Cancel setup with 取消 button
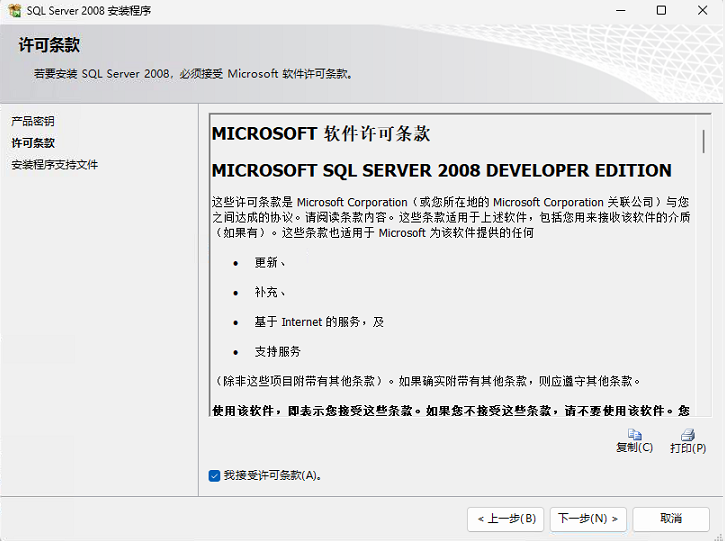The height and width of the screenshot is (541, 725). coord(671,519)
